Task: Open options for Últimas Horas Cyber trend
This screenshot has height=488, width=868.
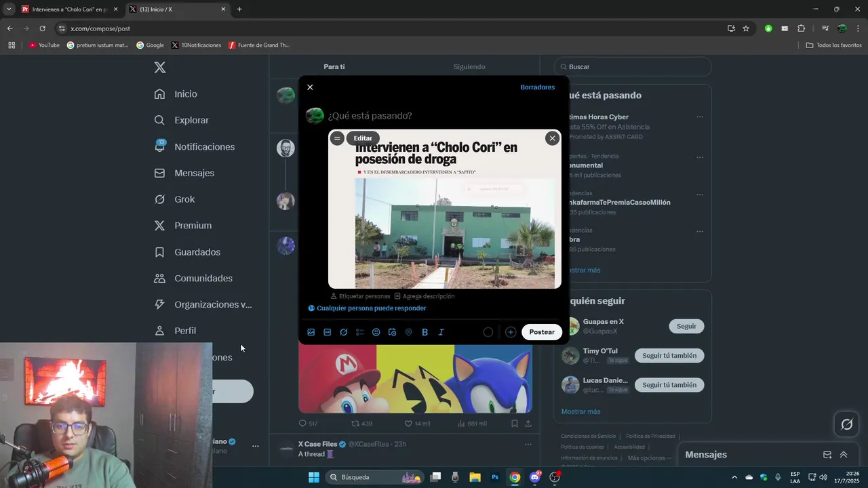Action: pyautogui.click(x=700, y=117)
